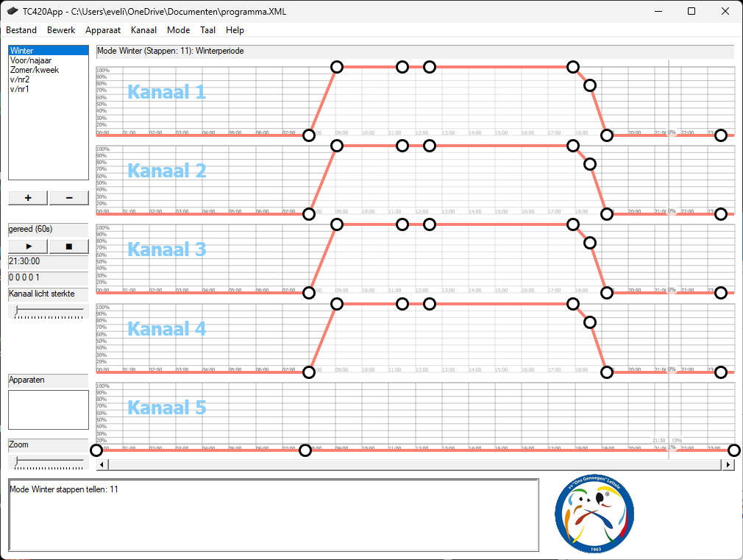This screenshot has width=743, height=560.
Task: Select Zomer/kweek mode in the list
Action: click(35, 70)
